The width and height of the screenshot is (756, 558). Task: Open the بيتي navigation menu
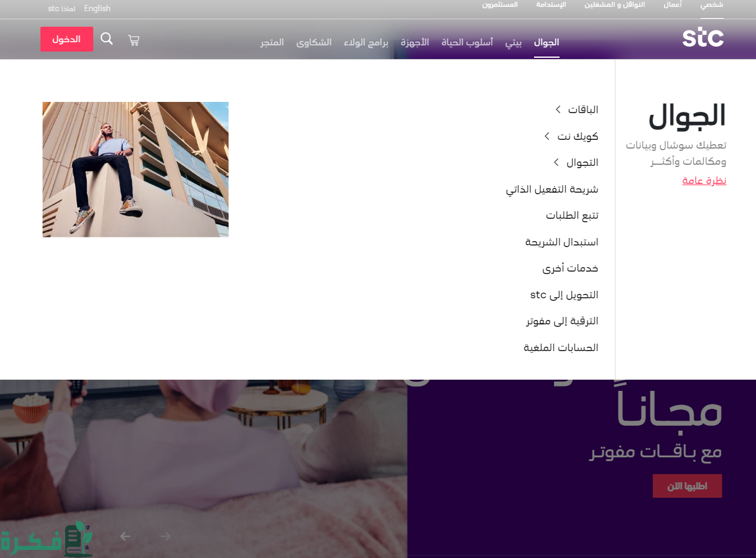click(513, 42)
